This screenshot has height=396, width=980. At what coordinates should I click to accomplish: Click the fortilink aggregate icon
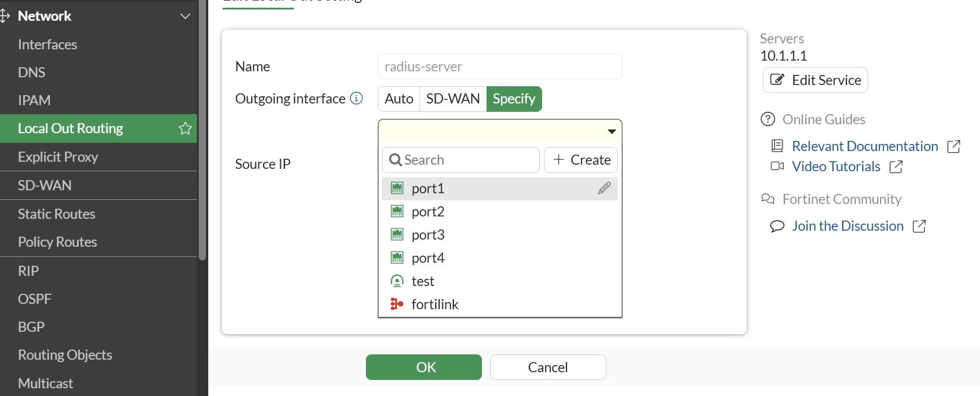click(397, 304)
